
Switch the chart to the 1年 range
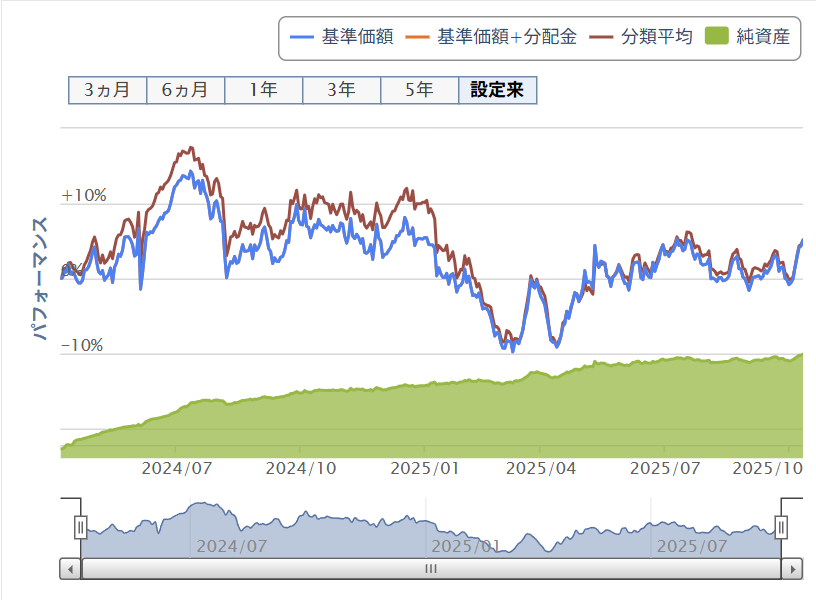coord(263,90)
